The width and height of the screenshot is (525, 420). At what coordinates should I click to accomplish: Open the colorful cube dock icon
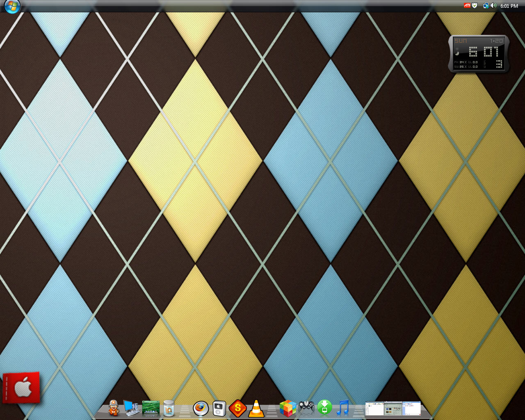point(288,409)
